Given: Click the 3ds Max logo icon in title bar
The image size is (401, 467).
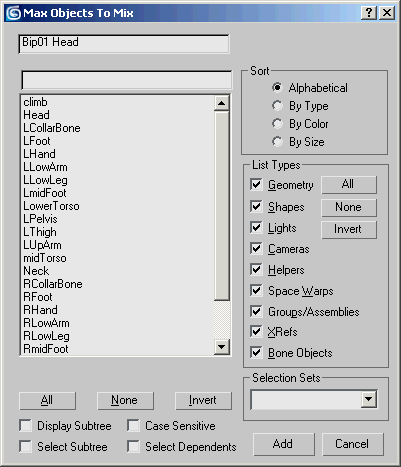Looking at the screenshot, I should pyautogui.click(x=14, y=13).
